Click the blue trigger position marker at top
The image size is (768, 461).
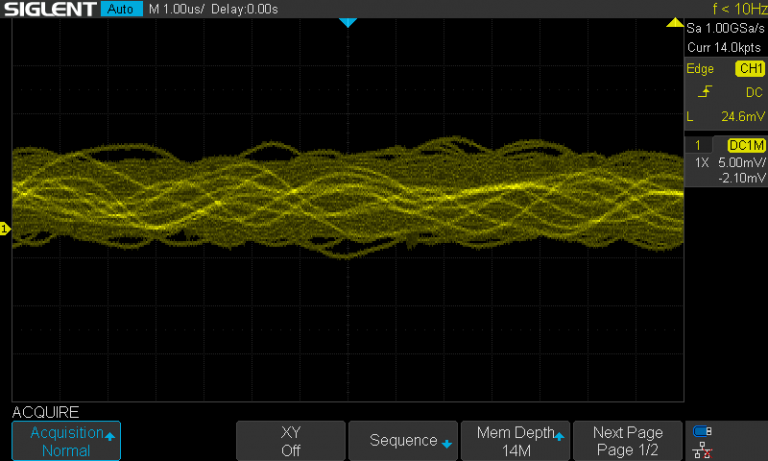(348, 22)
